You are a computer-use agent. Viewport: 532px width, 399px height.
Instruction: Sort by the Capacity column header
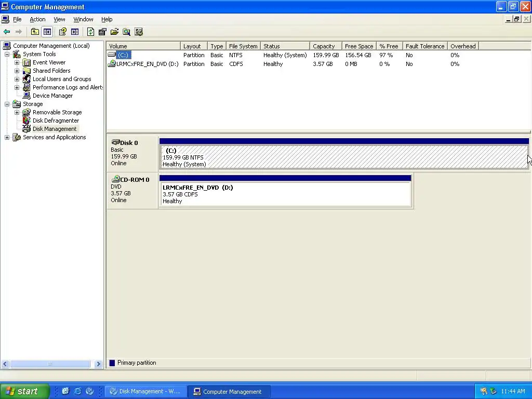326,46
